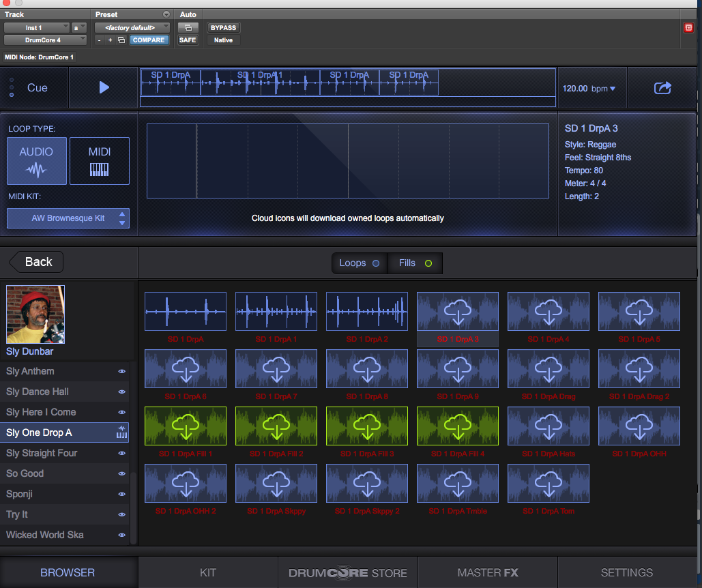Image resolution: width=702 pixels, height=588 pixels.
Task: Select the MIDI loop type
Action: click(x=99, y=161)
